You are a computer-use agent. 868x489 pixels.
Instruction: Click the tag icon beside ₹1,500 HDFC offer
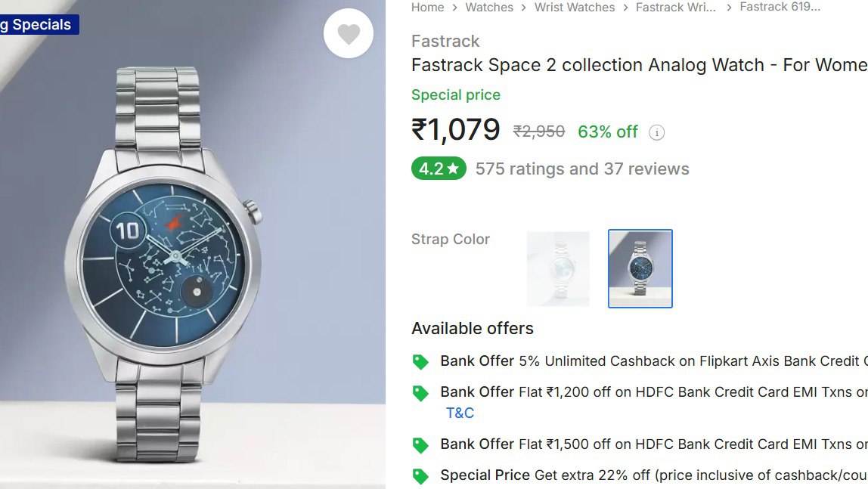(x=420, y=445)
